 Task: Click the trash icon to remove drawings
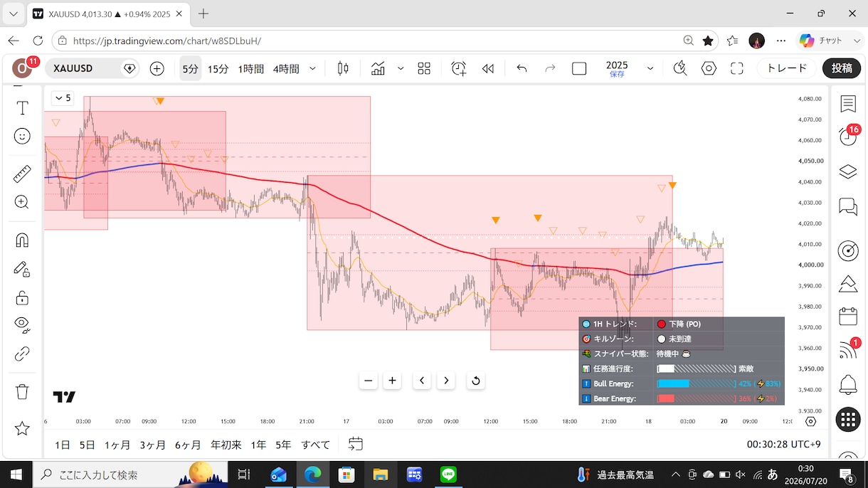(22, 391)
